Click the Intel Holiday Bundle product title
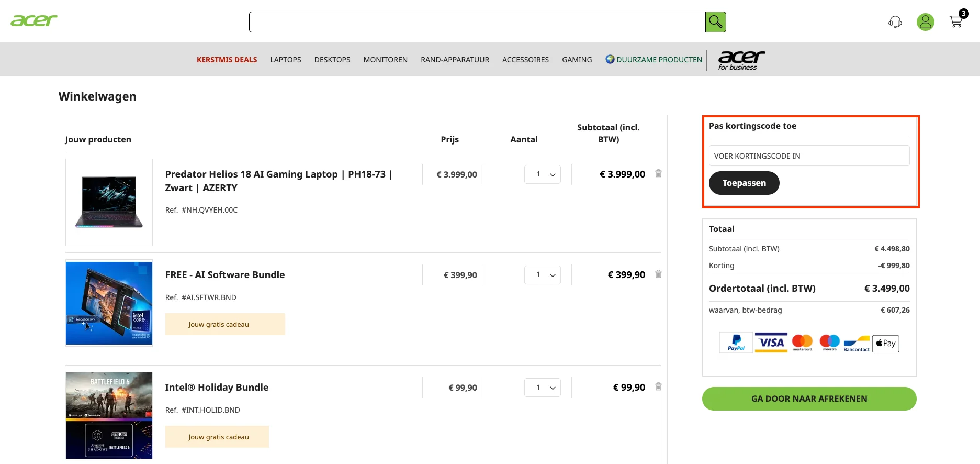Screen dimensions: 980x464 click(217, 388)
